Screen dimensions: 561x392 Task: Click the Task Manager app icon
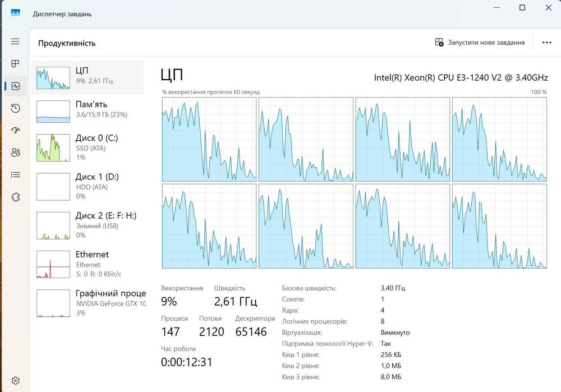(x=15, y=13)
